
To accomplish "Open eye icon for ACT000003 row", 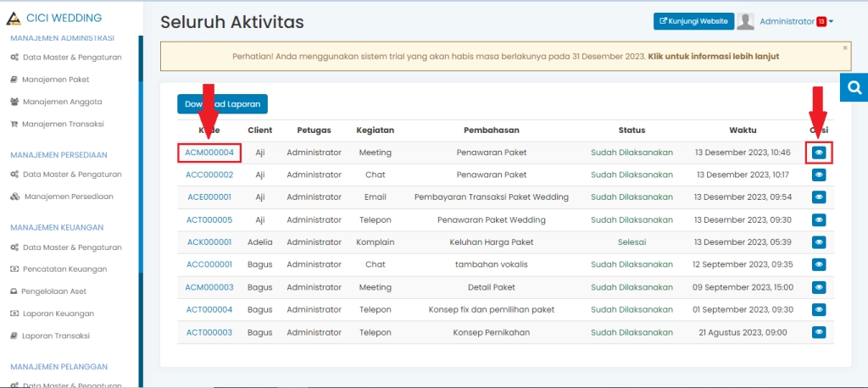I will [x=819, y=332].
